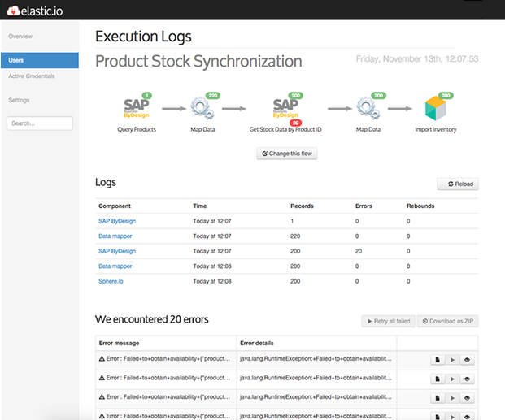Image resolution: width=505 pixels, height=420 pixels.
Task: Click eye icon in first error row
Action: point(467,360)
